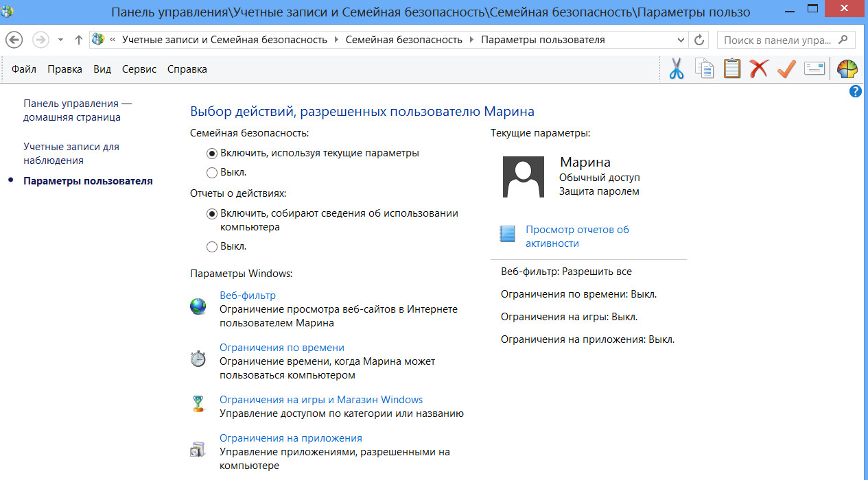Click the clipboard Paste icon
868x480 pixels.
731,69
